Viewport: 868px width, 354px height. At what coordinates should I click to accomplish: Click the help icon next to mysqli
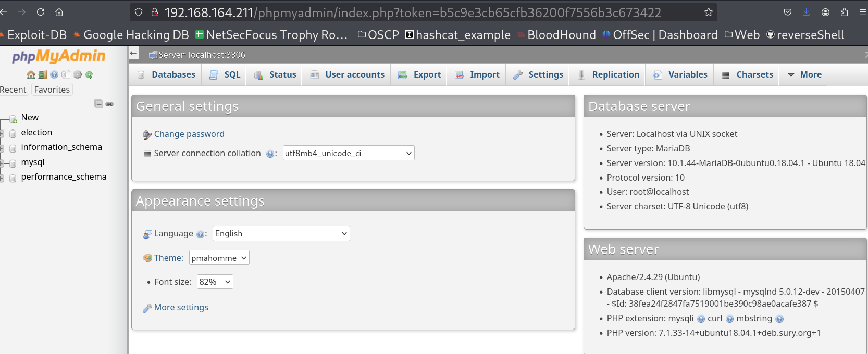(701, 319)
